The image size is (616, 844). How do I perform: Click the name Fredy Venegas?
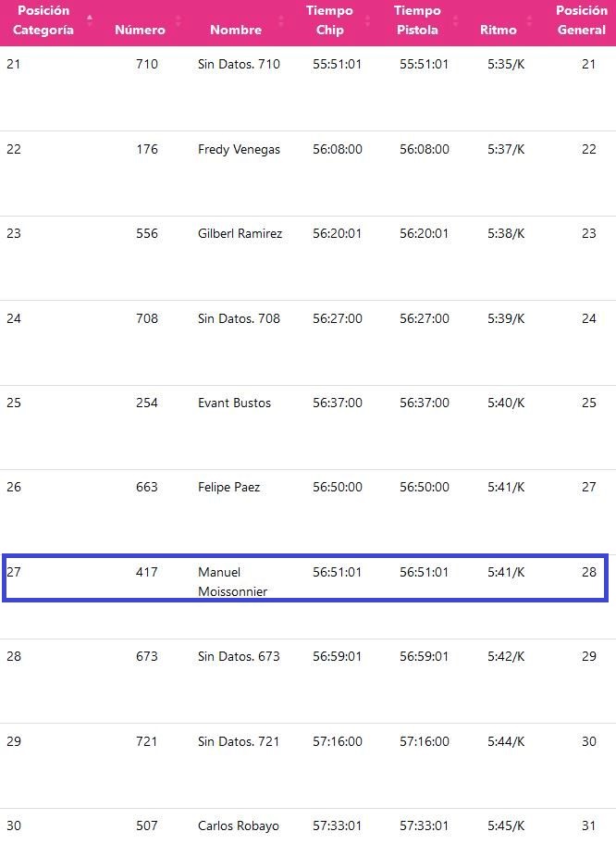[239, 149]
